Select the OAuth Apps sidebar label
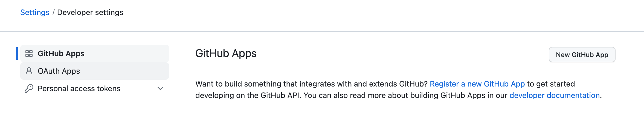This screenshot has height=113, width=644. 59,71
